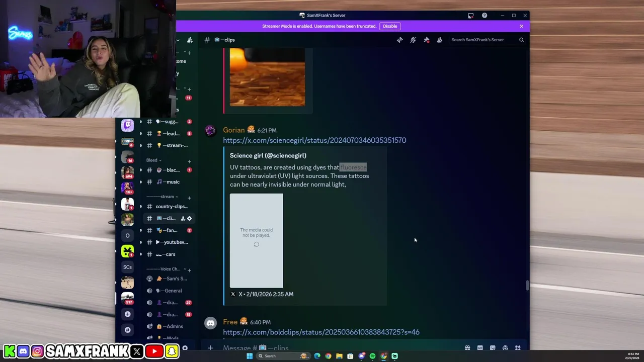Image resolution: width=644 pixels, height=362 pixels.
Task: Show pinned messages with the pin icon
Action: coord(426,40)
